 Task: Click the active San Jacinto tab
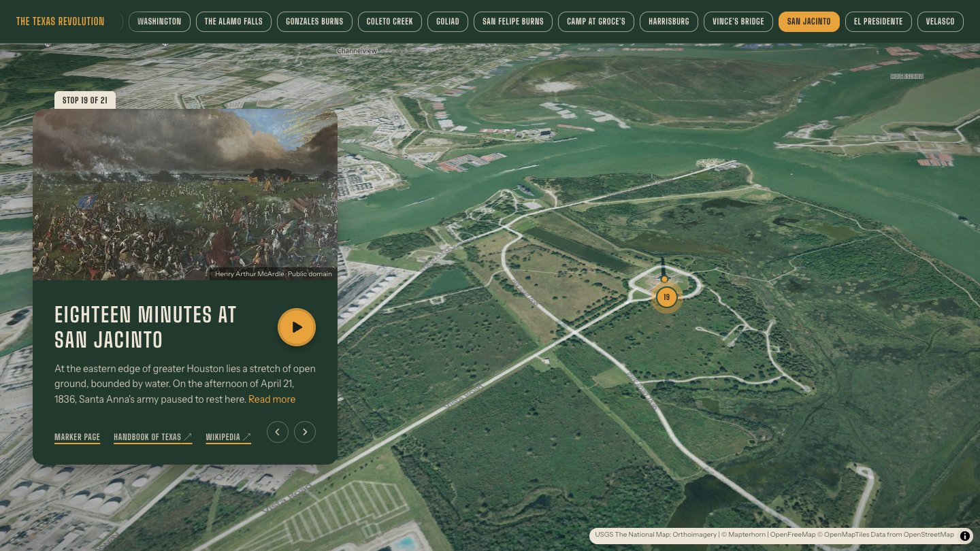809,22
